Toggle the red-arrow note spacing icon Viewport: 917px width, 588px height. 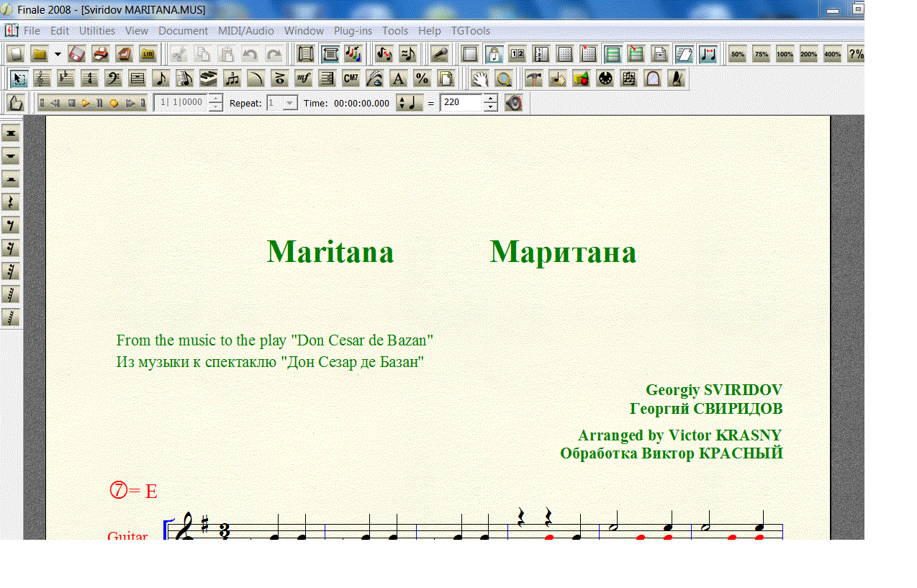(x=708, y=54)
